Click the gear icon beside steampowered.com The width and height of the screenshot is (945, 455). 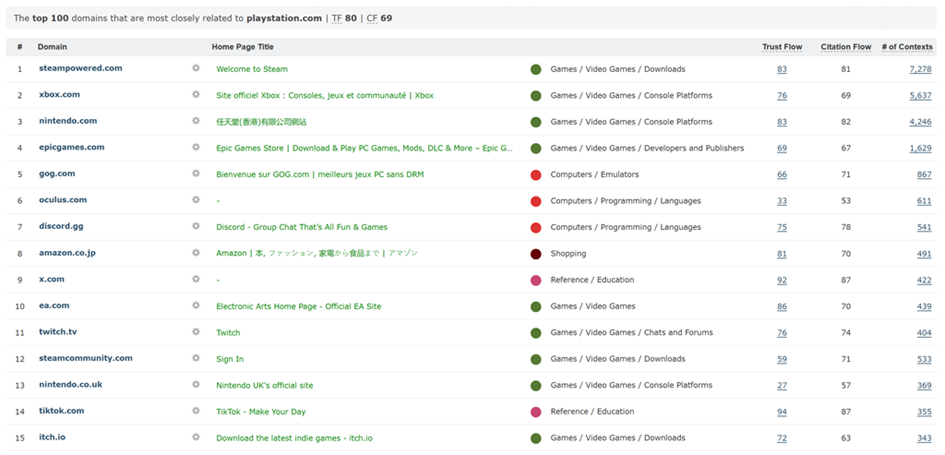pos(196,68)
